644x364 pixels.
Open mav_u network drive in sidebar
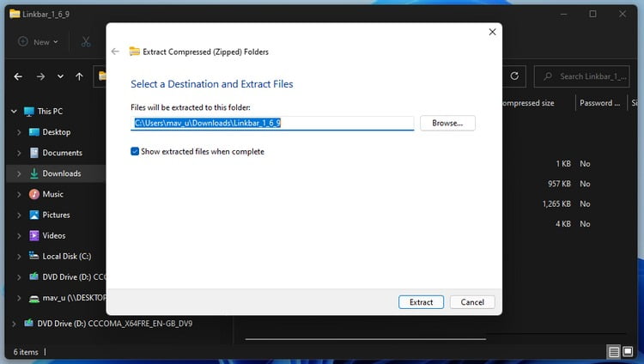pos(67,298)
